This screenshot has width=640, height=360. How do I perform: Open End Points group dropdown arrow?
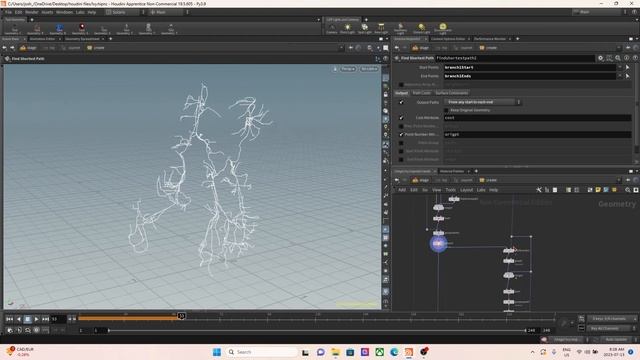pos(620,76)
